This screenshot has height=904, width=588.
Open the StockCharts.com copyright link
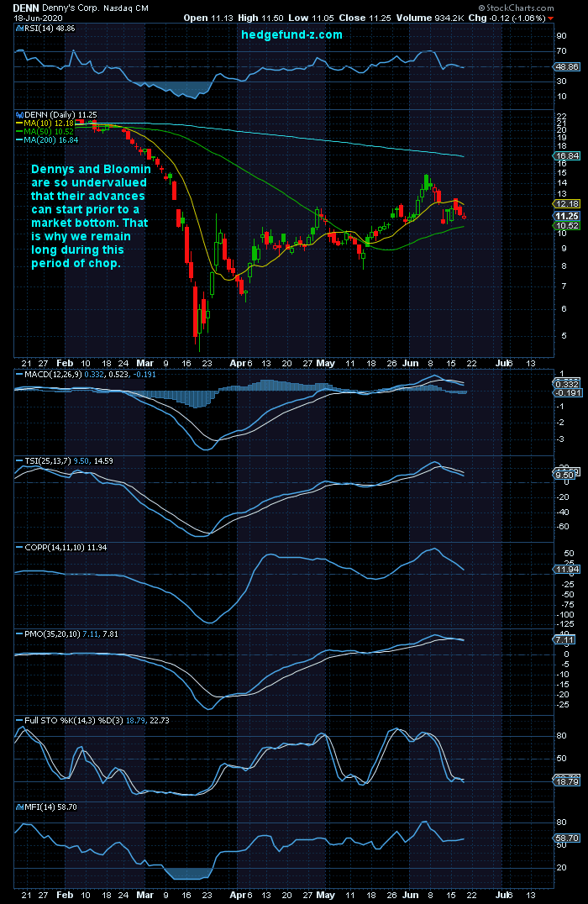point(516,8)
